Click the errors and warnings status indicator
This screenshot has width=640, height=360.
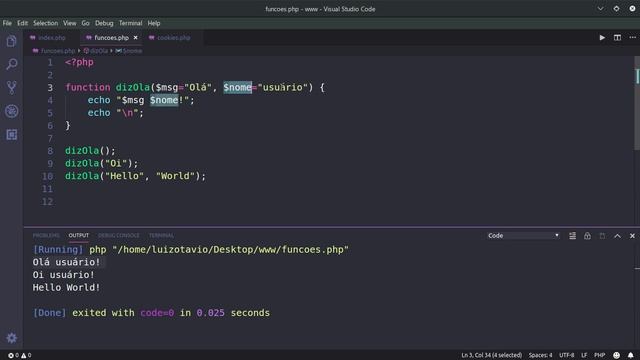click(20, 355)
